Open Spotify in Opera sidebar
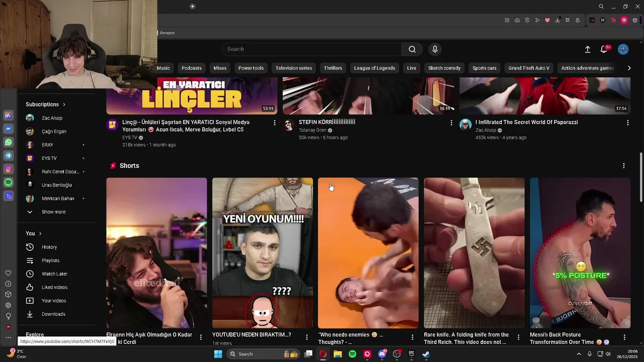Image resolution: width=644 pixels, height=362 pixels. click(x=9, y=183)
